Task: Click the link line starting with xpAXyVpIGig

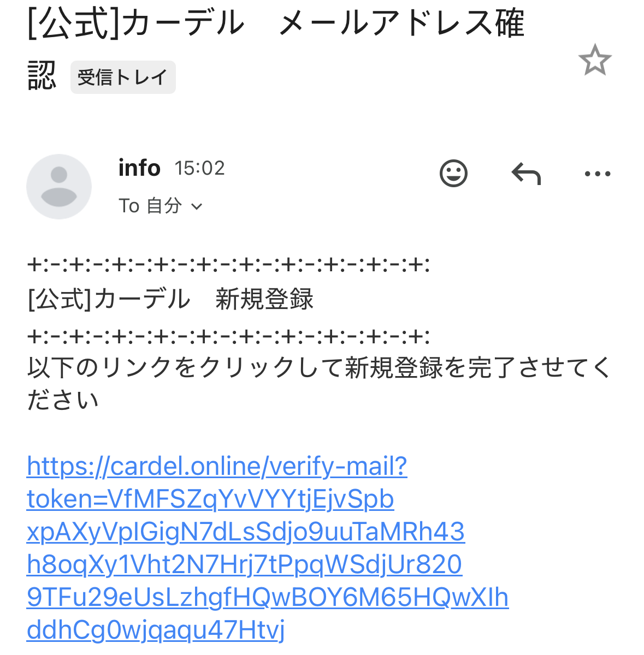Action: tap(246, 532)
